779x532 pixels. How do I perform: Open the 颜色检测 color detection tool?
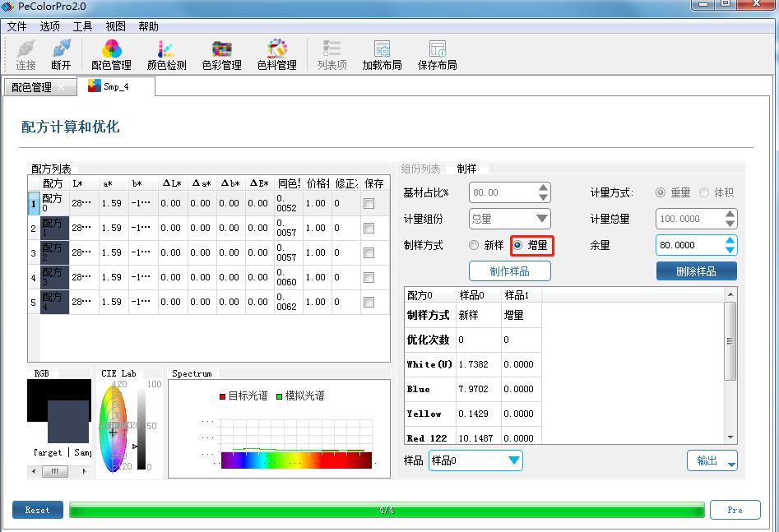[x=166, y=54]
